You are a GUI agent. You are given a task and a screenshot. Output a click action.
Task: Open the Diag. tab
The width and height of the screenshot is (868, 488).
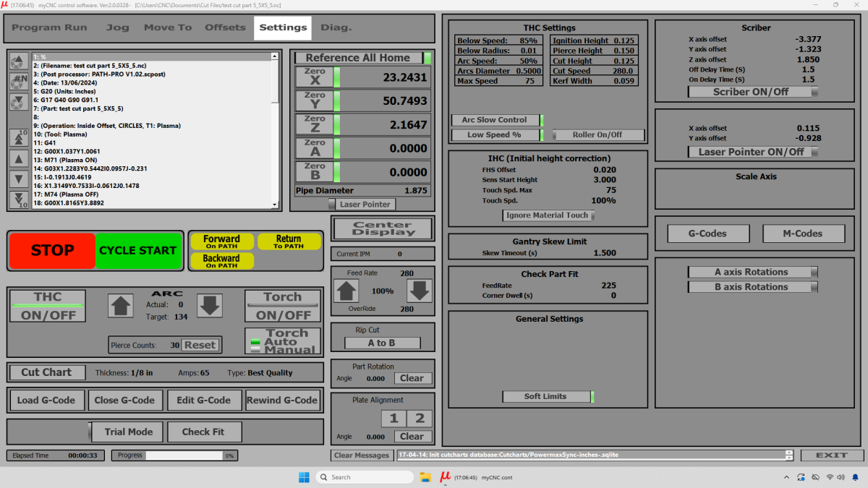pyautogui.click(x=336, y=27)
